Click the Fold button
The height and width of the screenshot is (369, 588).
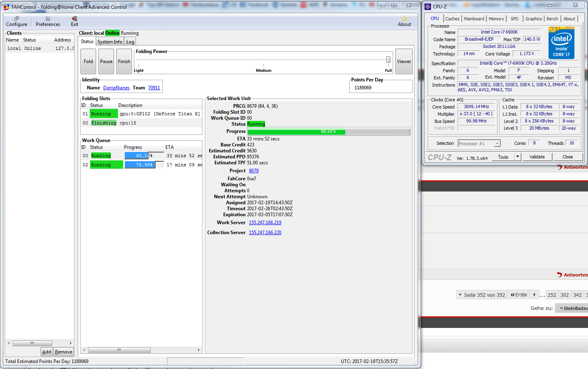[88, 61]
